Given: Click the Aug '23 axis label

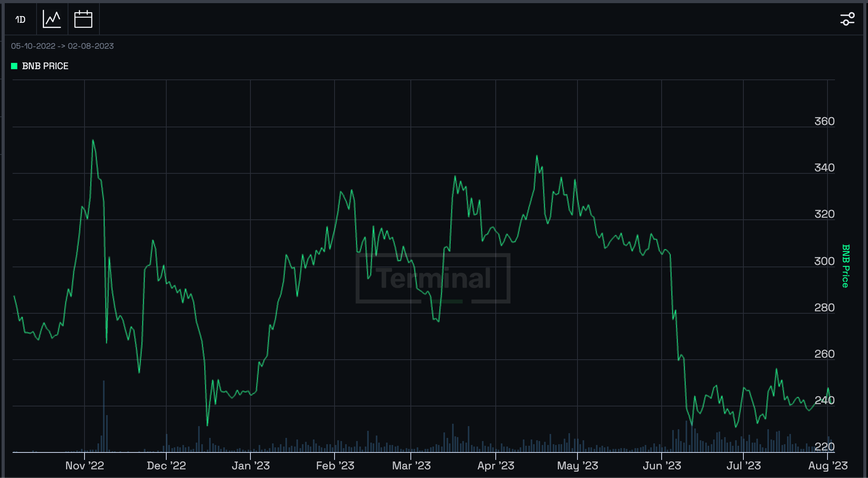Looking at the screenshot, I should click(828, 466).
